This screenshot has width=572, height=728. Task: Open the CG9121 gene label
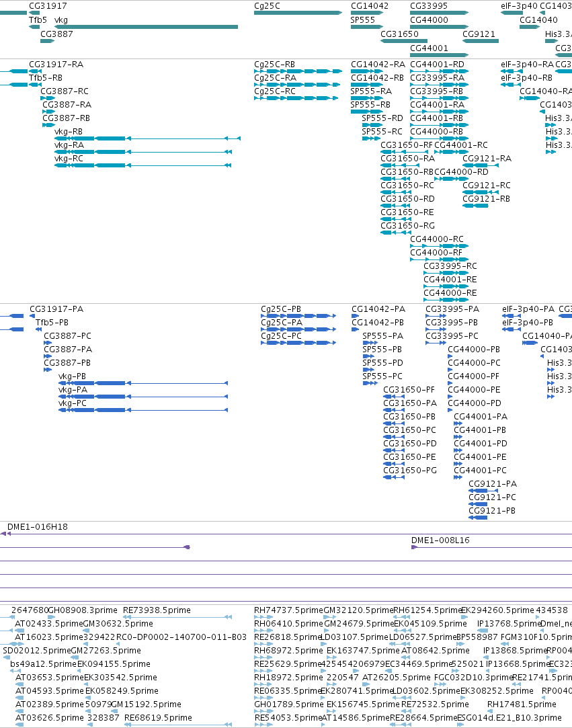(x=479, y=34)
